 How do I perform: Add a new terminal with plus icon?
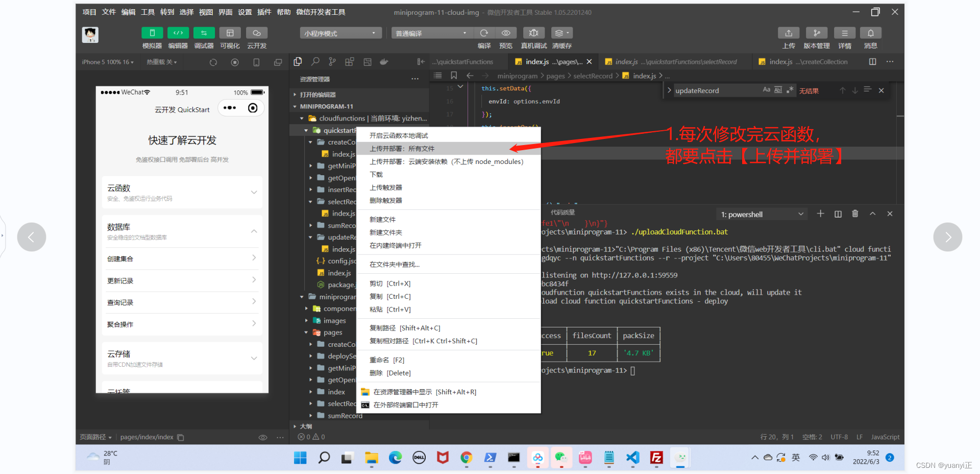pos(821,214)
